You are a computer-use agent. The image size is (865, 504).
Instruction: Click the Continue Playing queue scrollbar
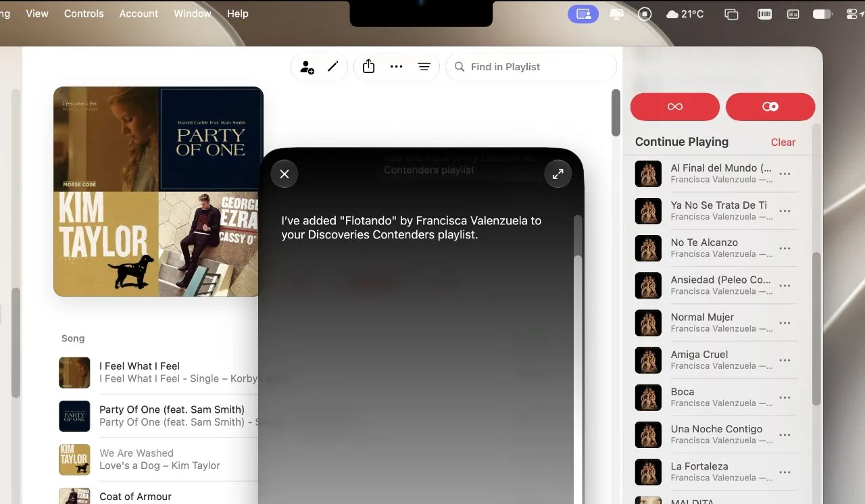816,328
